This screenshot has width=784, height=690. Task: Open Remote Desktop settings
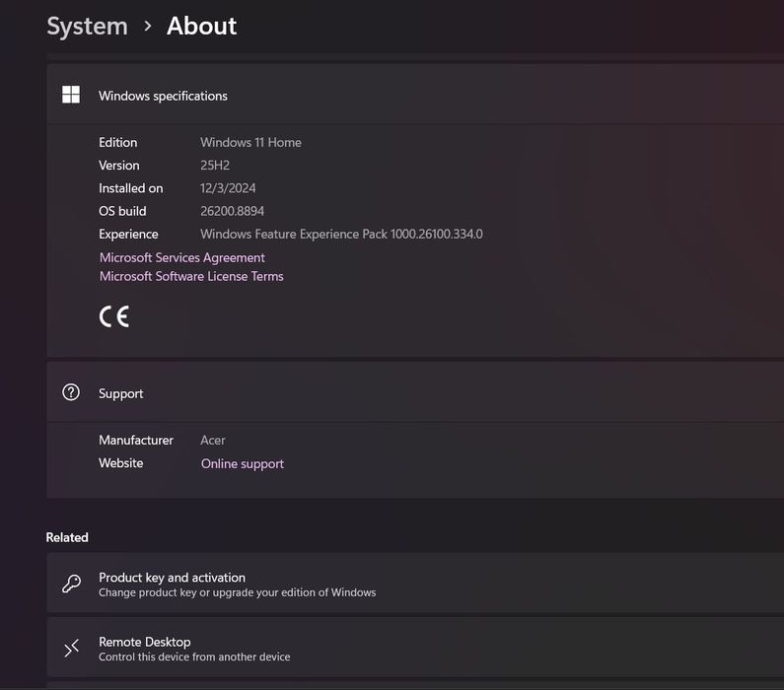(x=415, y=648)
